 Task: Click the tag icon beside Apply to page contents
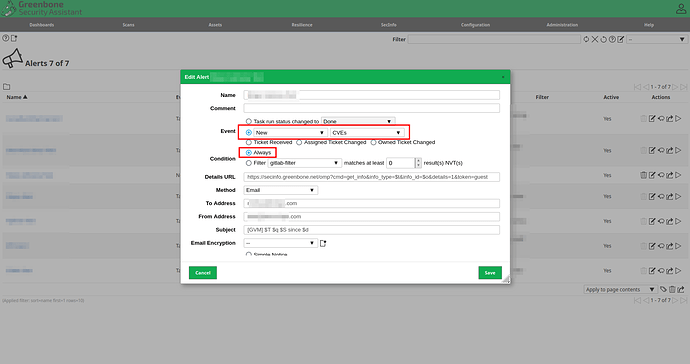pyautogui.click(x=663, y=289)
